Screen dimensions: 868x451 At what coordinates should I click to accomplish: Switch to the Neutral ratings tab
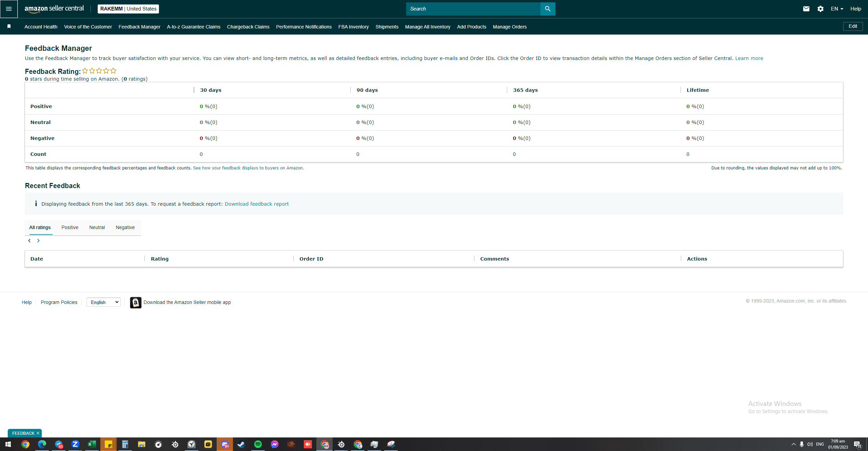[x=97, y=227]
